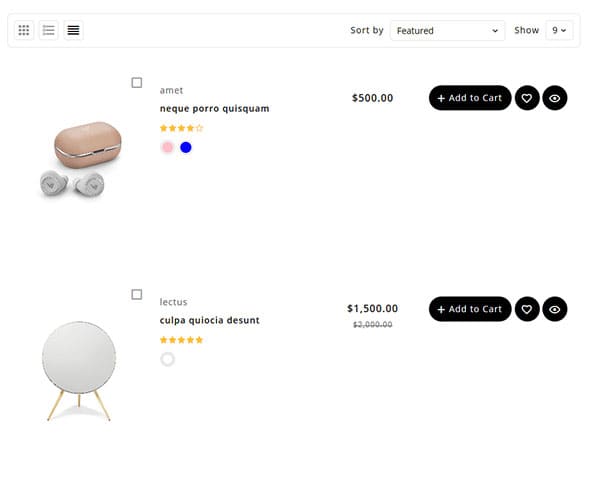Quick view the culpa quiocia desunt speaker

pos(555,309)
